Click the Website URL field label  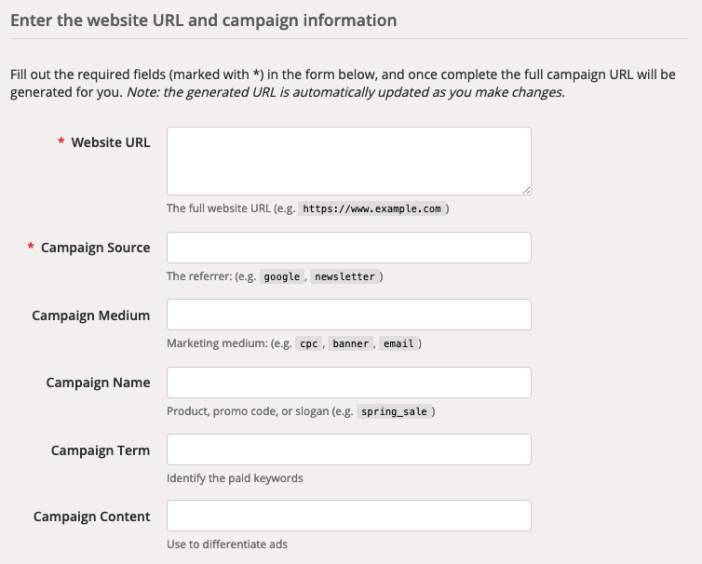tap(110, 143)
